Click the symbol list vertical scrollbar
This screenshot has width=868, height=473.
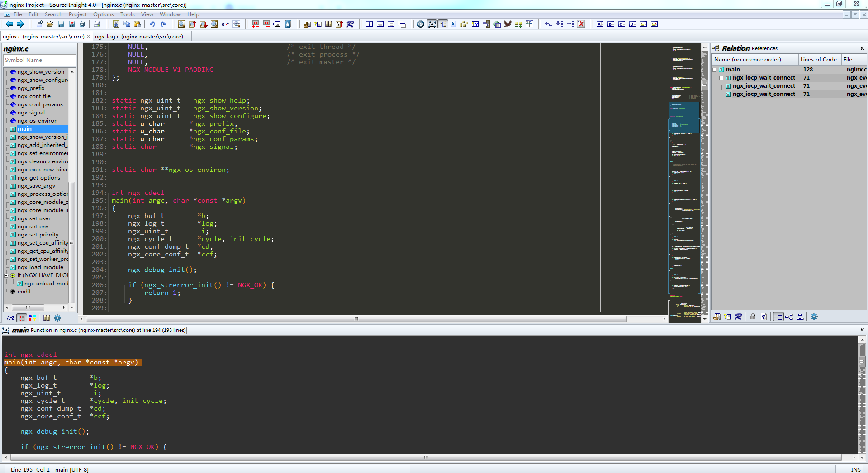pyautogui.click(x=71, y=242)
